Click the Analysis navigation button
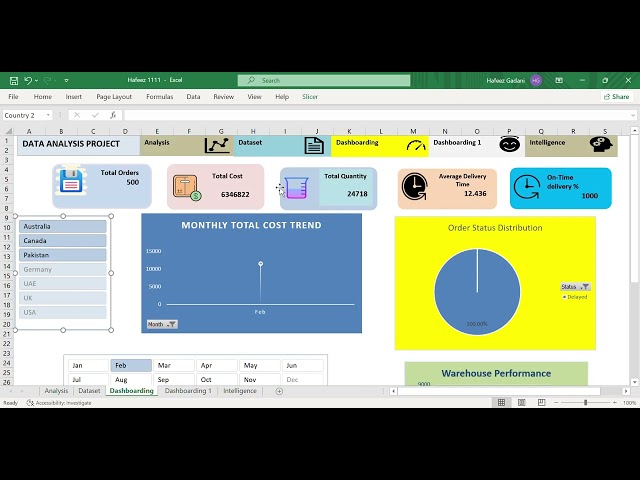Viewport: 640px width, 480px height. (187, 146)
